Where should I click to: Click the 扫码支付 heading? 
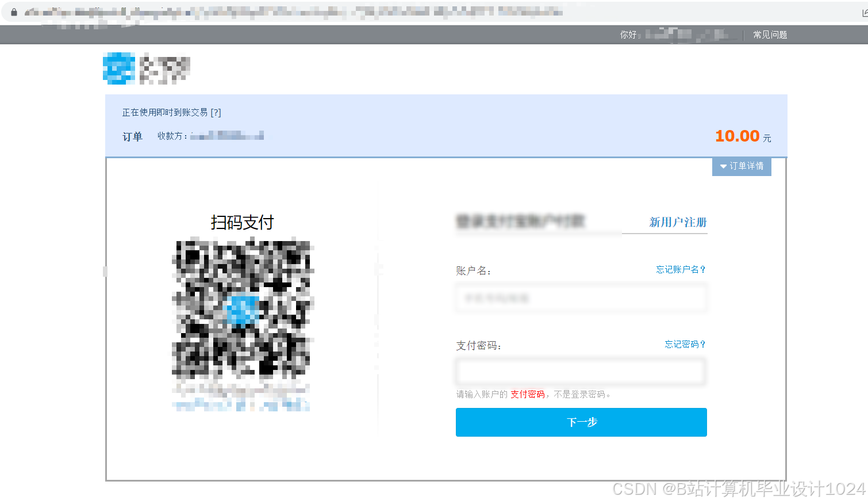[242, 222]
